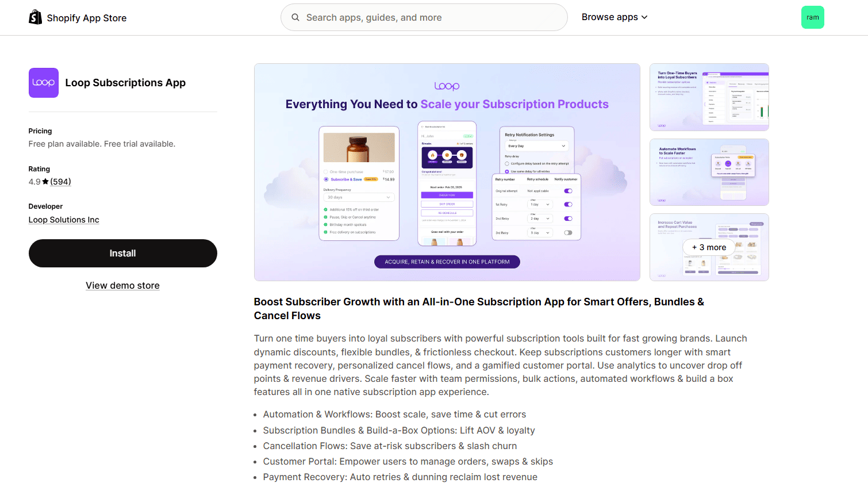
Task: Click the 'Automation & Workflows' bullet
Action: (394, 415)
